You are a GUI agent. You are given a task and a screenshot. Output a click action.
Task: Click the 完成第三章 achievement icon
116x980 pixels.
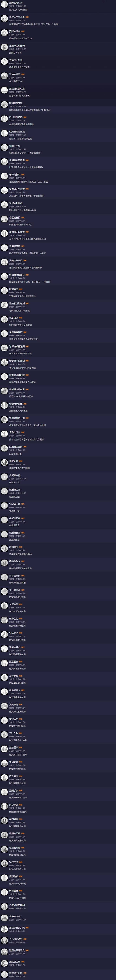click(5, 506)
